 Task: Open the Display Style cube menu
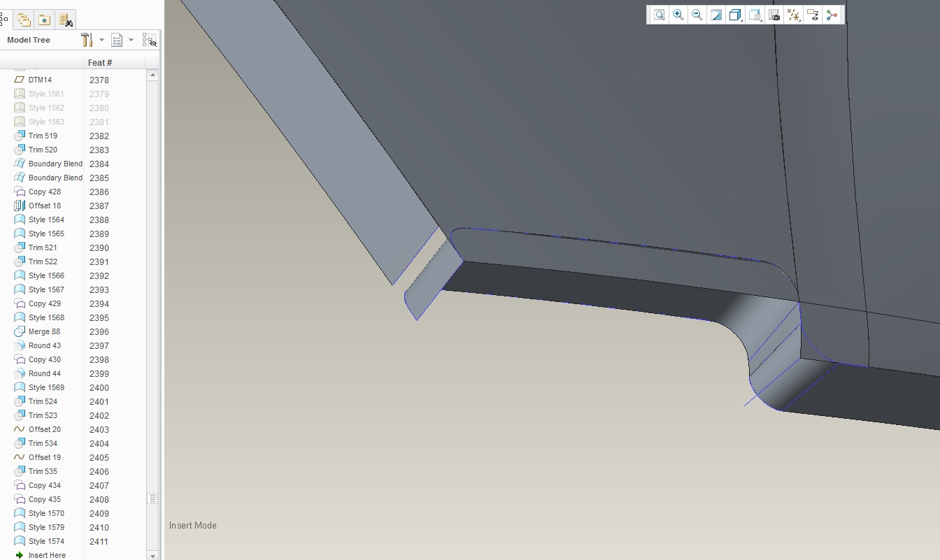(x=735, y=15)
